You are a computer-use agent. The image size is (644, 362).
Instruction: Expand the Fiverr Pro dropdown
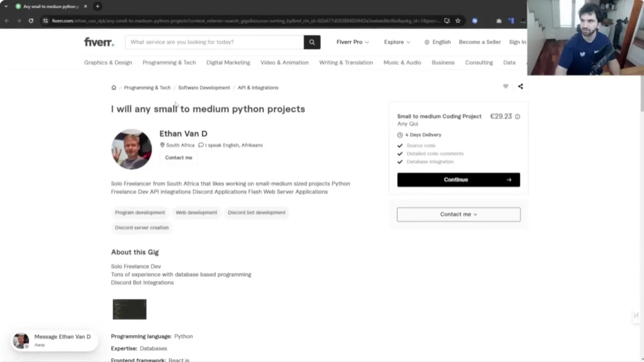(352, 42)
